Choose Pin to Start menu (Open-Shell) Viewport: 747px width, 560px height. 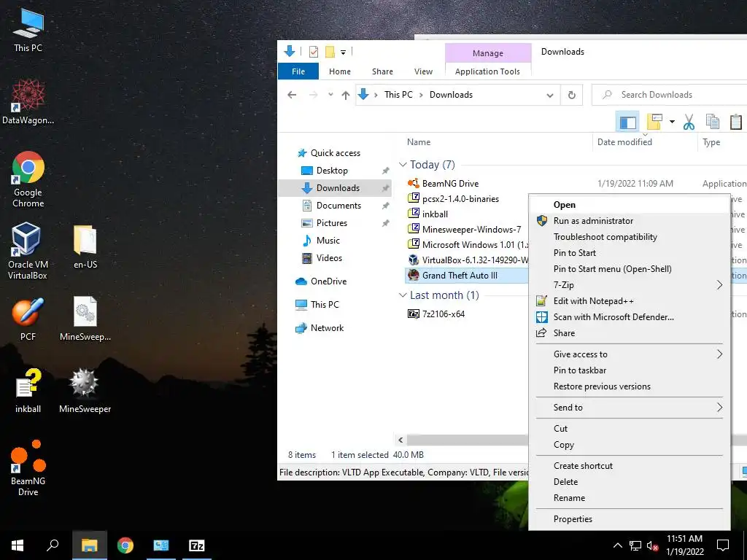pos(629,269)
